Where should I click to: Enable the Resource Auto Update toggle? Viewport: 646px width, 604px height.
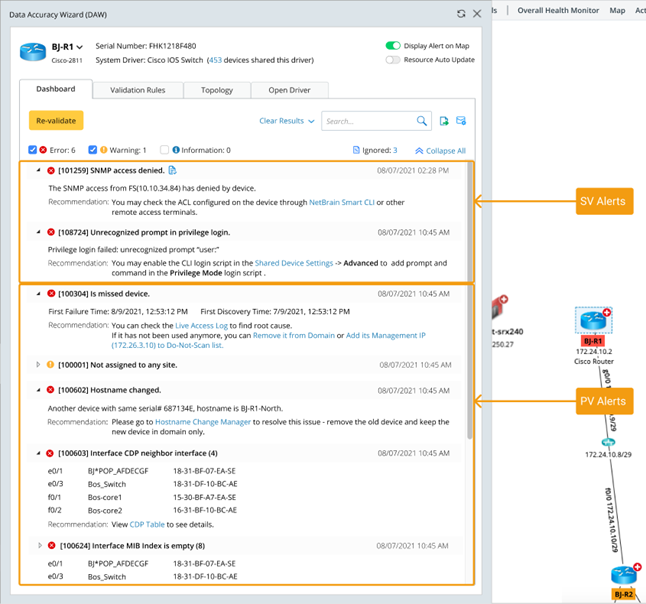click(x=393, y=60)
